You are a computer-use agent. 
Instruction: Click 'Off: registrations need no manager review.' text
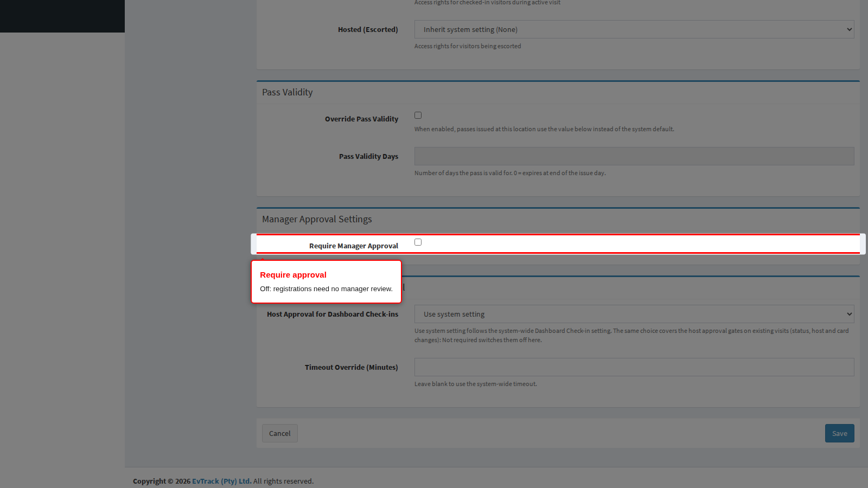pos(326,288)
